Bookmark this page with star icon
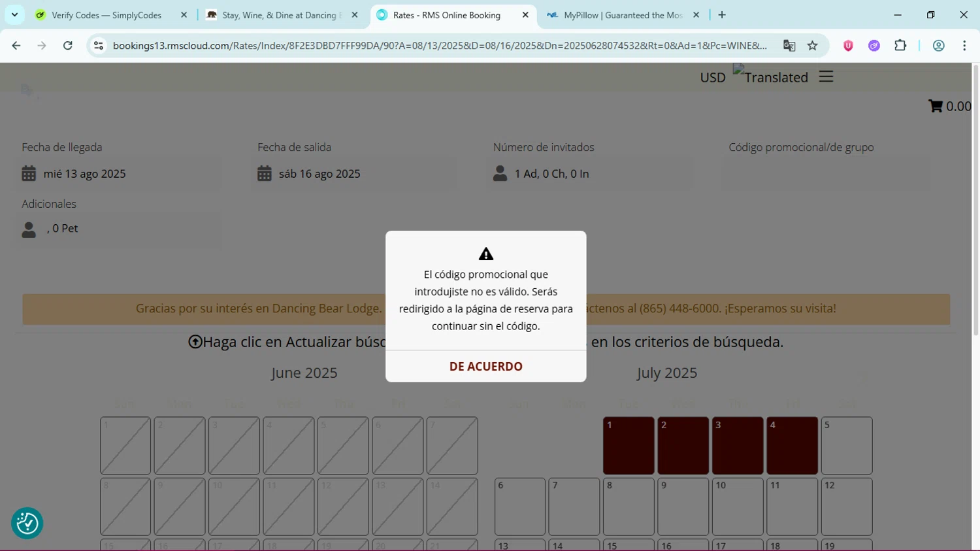The image size is (980, 551). (x=812, y=46)
